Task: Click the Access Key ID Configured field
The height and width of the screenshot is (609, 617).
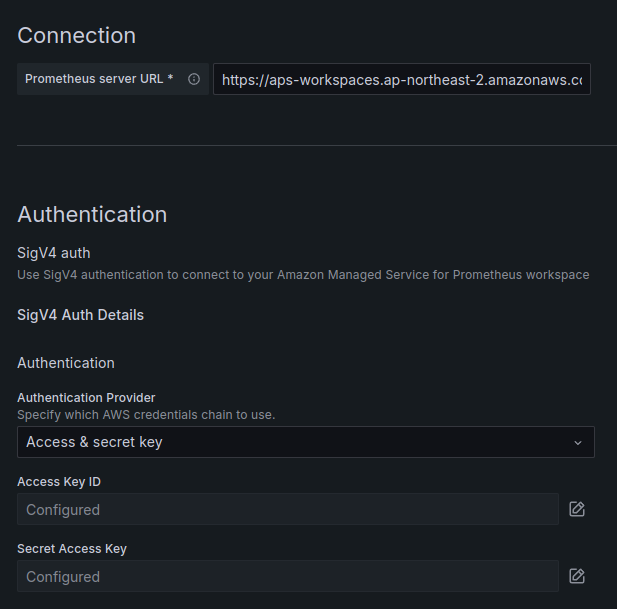Action: 288,509
